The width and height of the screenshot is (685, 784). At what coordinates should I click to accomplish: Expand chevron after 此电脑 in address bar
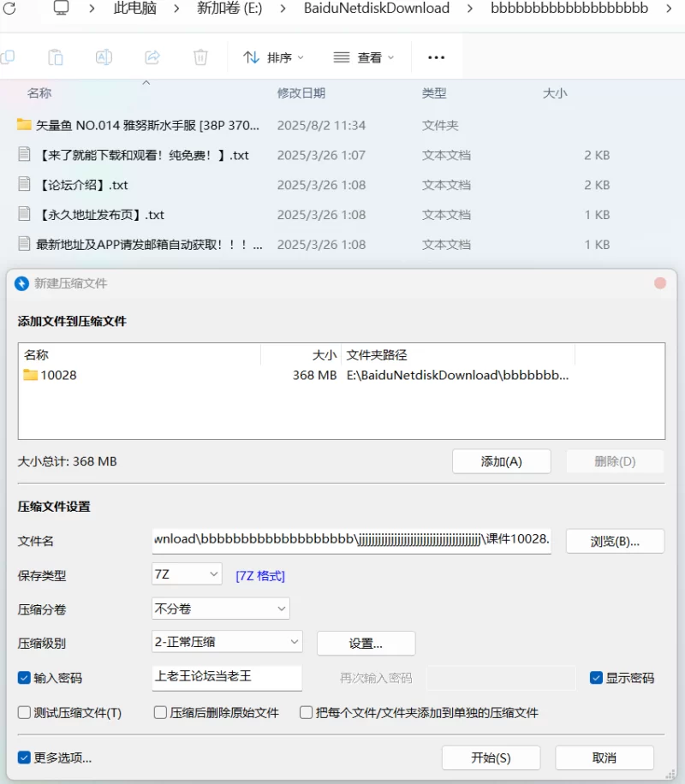(176, 9)
